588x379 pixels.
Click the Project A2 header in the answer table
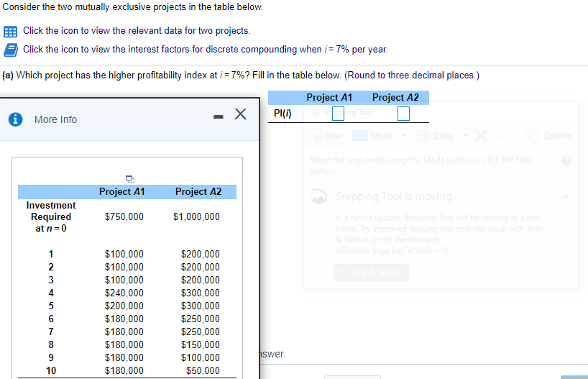point(395,98)
